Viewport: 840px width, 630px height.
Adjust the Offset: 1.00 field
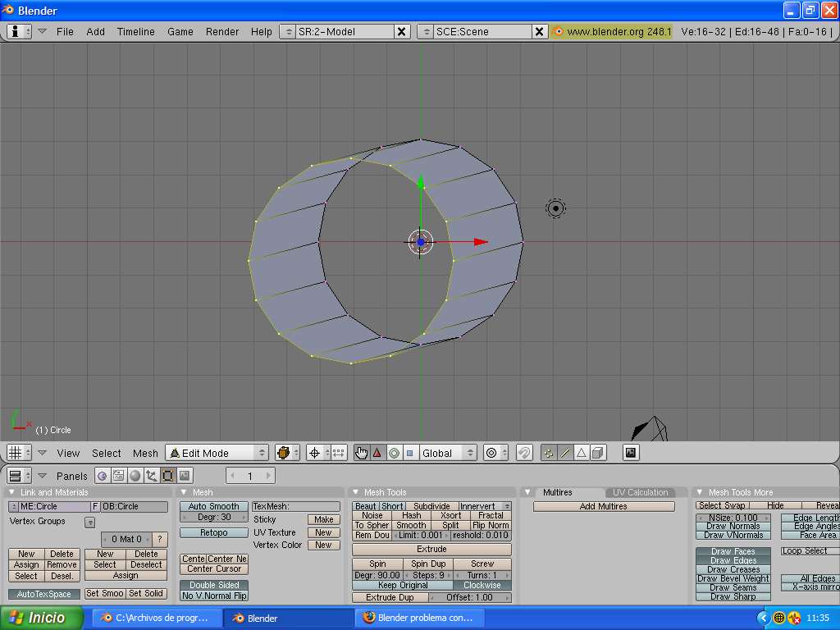(470, 597)
